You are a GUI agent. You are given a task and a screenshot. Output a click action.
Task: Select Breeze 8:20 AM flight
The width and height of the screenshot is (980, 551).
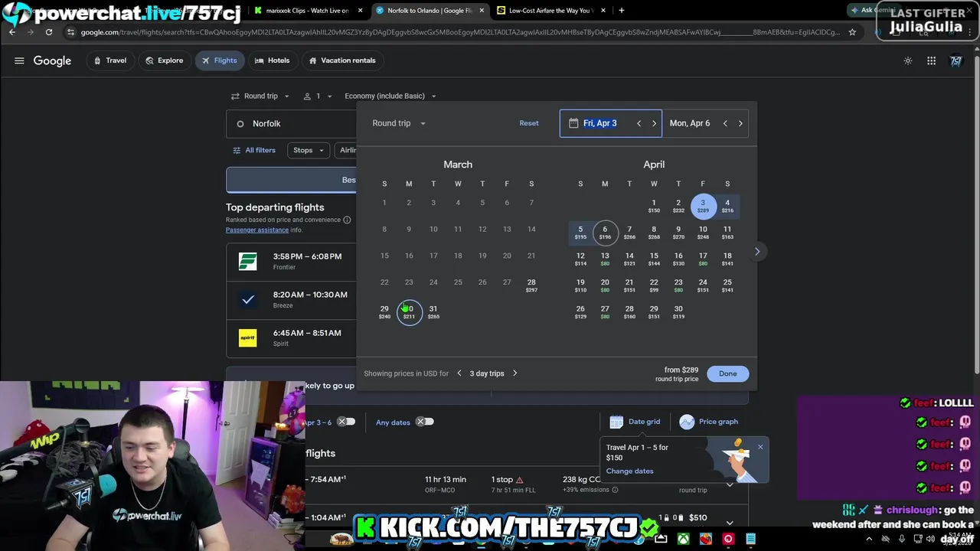(x=292, y=299)
